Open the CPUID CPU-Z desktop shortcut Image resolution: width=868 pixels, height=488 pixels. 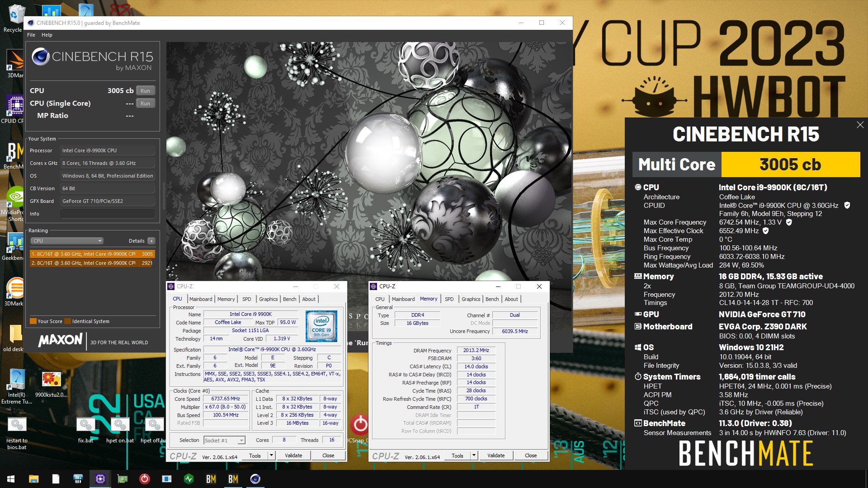15,108
